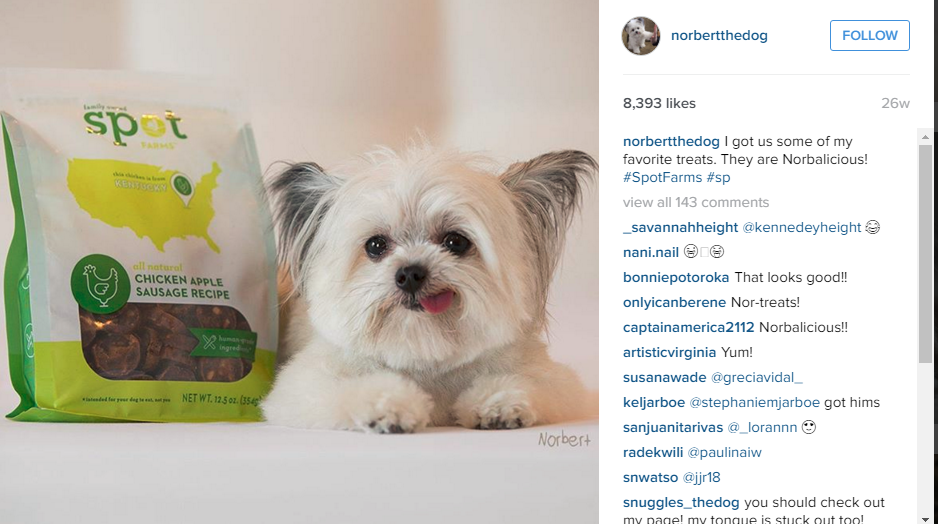Screen dimensions: 938x524
Task: Open norbertthedog username in header
Action: (x=719, y=35)
